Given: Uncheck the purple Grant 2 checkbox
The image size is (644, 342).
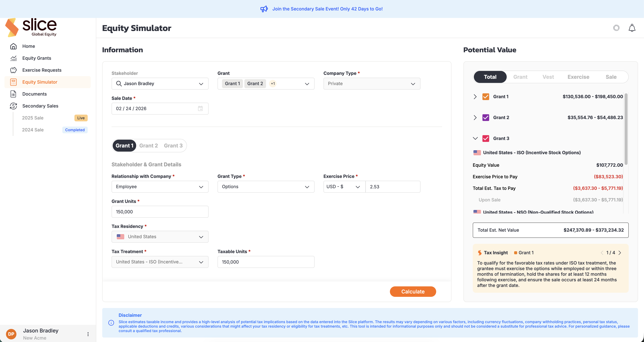Looking at the screenshot, I should coord(485,118).
